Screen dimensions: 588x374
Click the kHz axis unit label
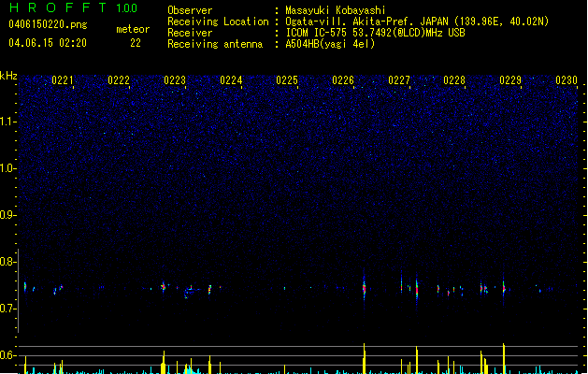click(x=8, y=76)
